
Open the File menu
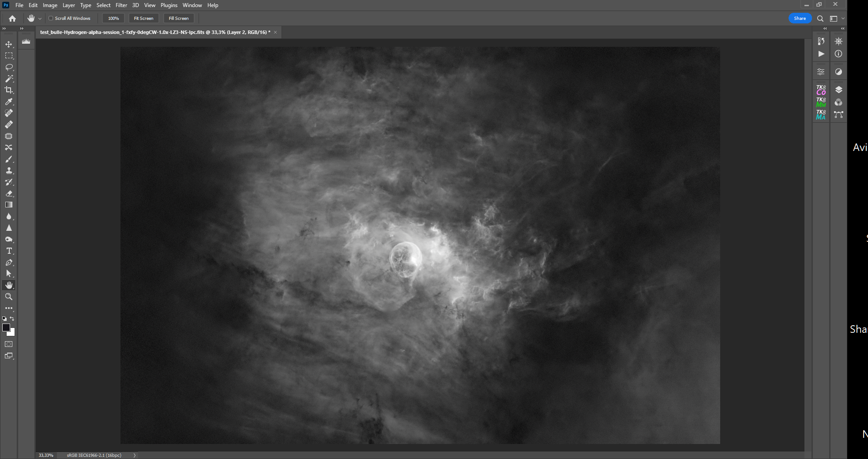click(x=19, y=5)
